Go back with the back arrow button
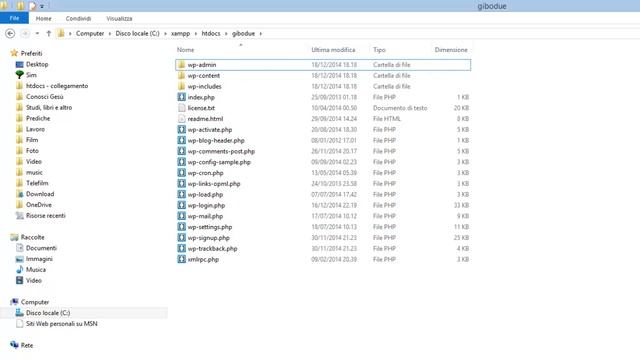The image size is (640, 360). (x=10, y=33)
